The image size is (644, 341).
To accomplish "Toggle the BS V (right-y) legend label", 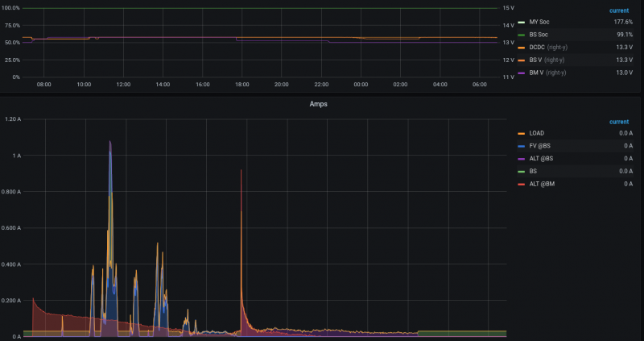I will pos(547,60).
